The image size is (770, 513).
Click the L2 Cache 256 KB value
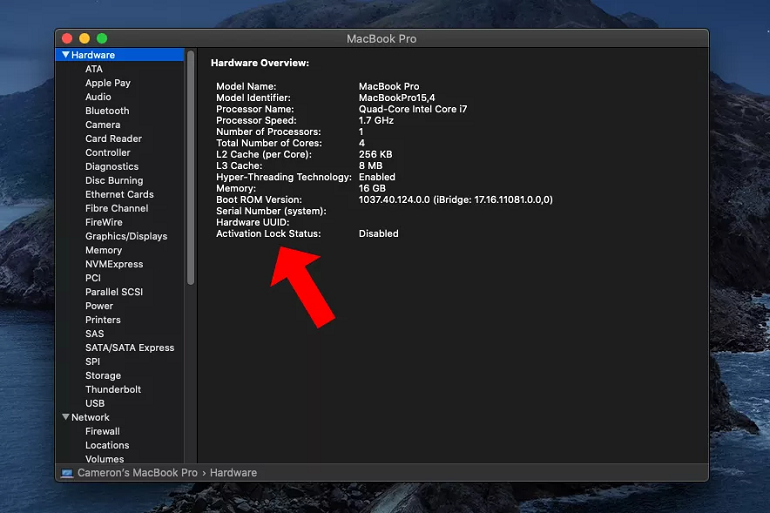(376, 154)
